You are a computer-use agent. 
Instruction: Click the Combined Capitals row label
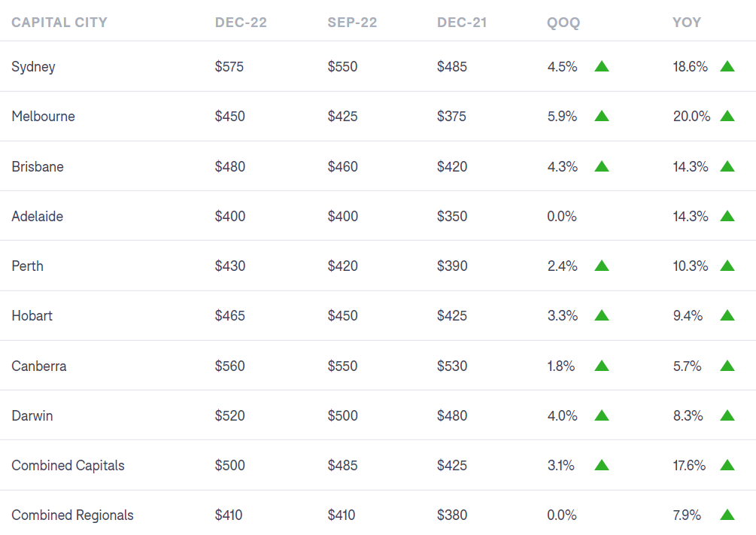(68, 466)
